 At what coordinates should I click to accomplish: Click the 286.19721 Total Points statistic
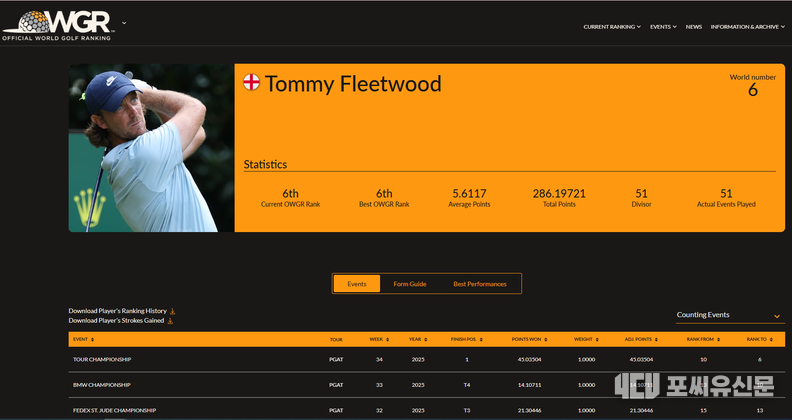(x=559, y=197)
